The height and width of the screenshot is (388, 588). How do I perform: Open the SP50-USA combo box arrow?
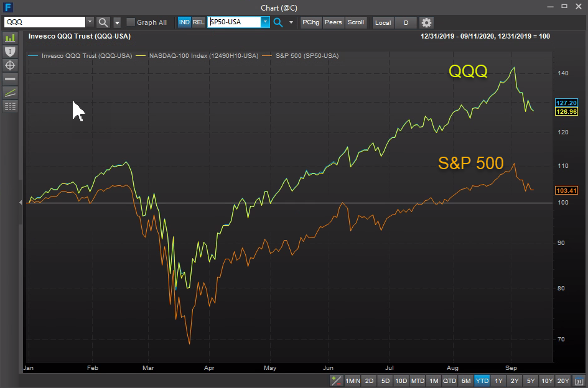pos(265,22)
